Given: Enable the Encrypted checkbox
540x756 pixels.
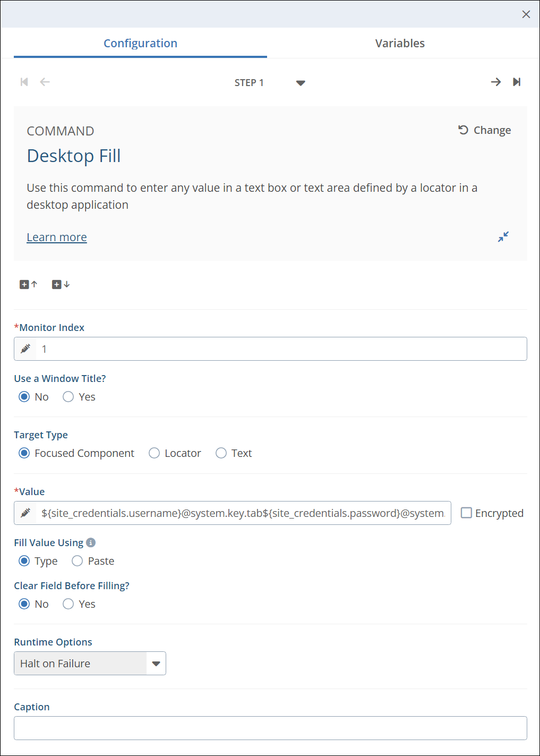Looking at the screenshot, I should [x=466, y=513].
